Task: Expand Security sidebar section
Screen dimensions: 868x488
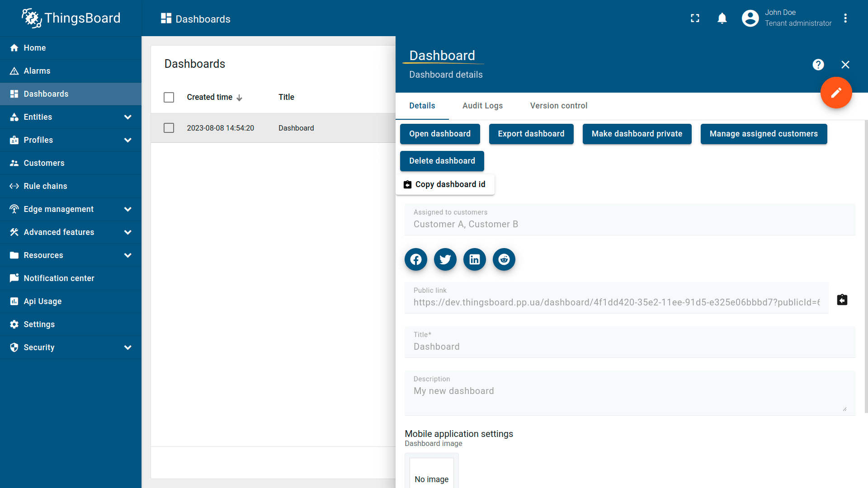Action: [x=127, y=347]
